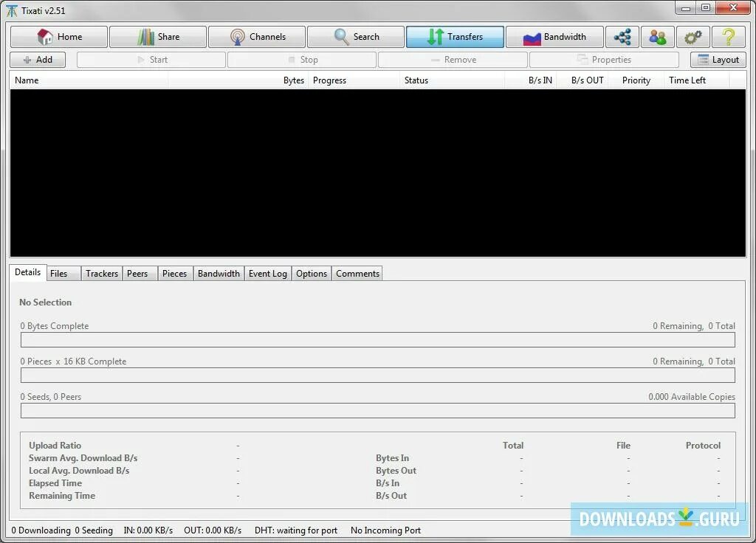The height and width of the screenshot is (543, 756).
Task: Switch to the Files tab
Action: coord(63,274)
